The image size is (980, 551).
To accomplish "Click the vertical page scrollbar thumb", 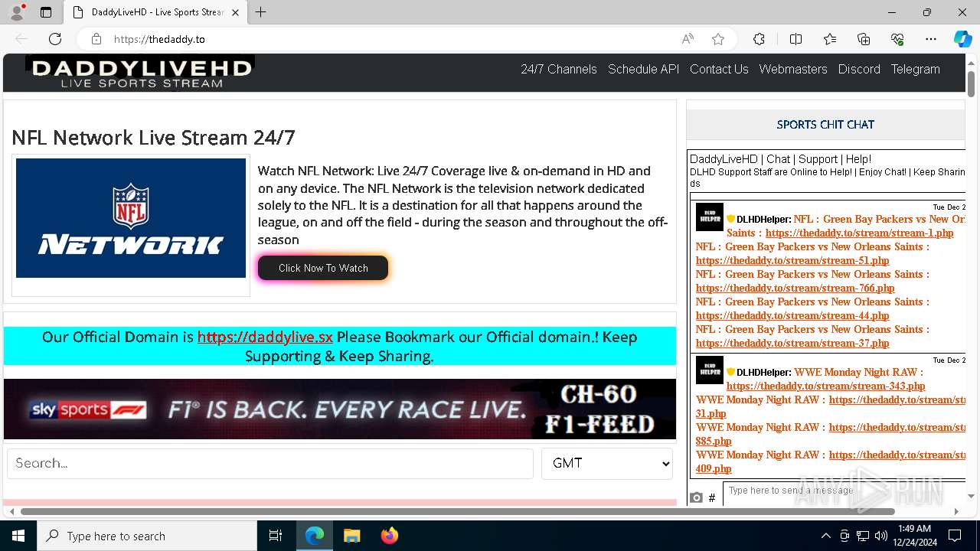I will (x=971, y=83).
